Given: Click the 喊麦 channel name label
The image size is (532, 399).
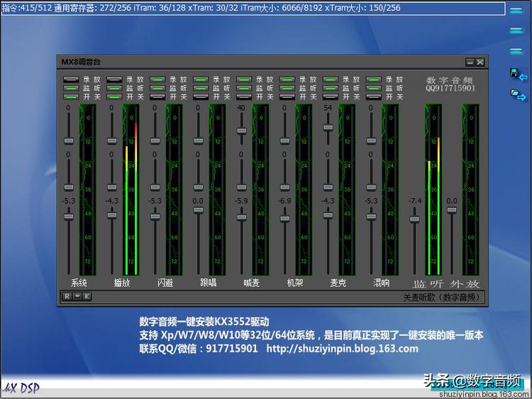Looking at the screenshot, I should point(251,283).
